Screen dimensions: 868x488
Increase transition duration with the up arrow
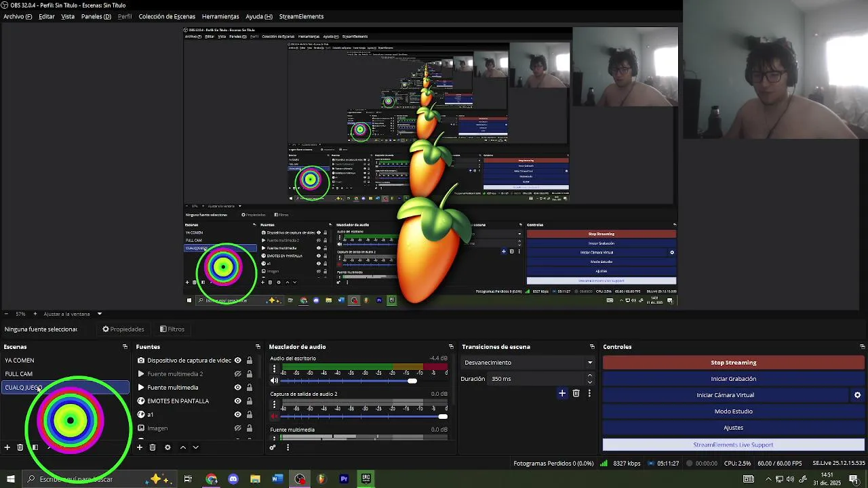(589, 375)
